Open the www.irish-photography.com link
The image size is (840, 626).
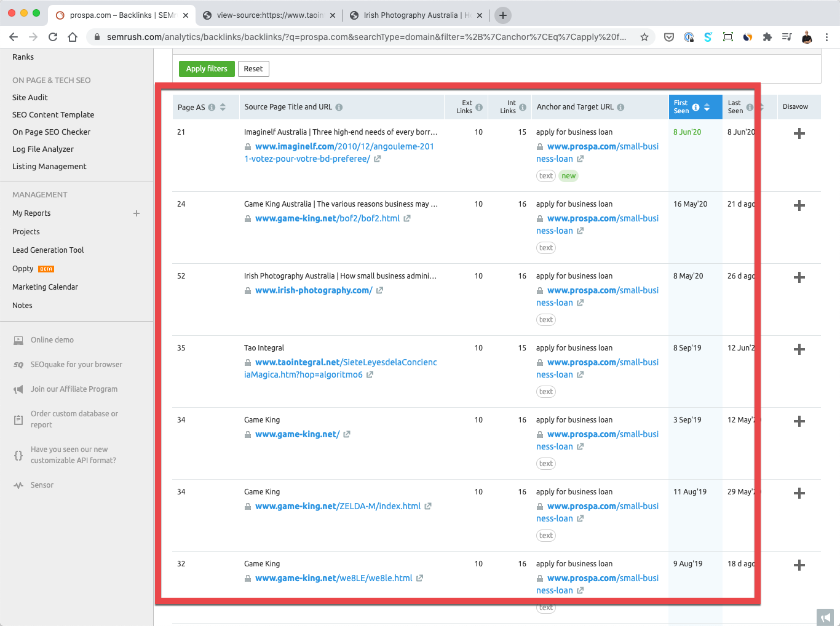point(314,290)
